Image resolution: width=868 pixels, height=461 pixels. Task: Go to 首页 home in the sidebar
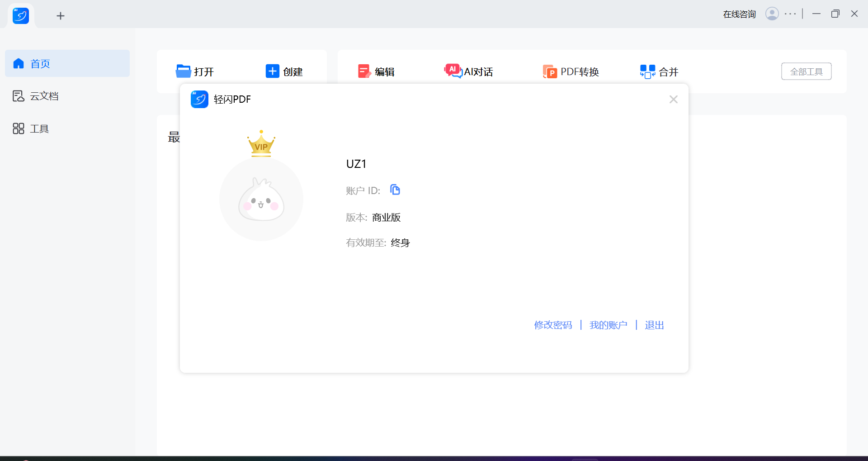pyautogui.click(x=67, y=63)
